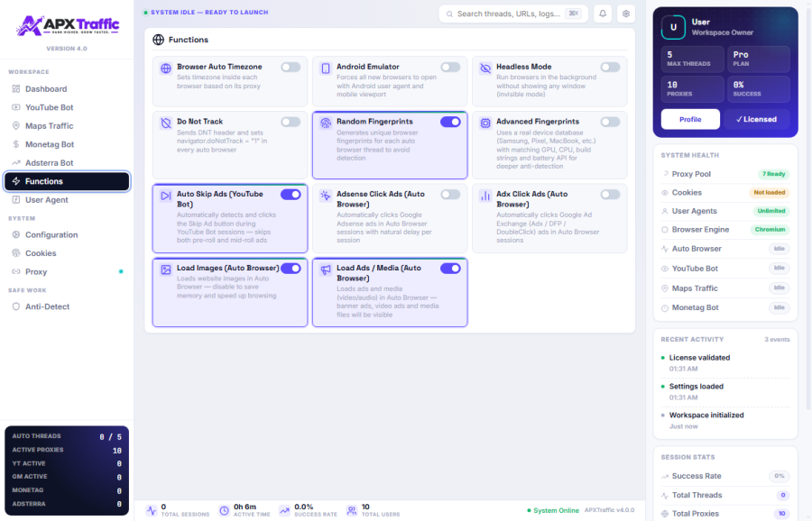
Task: Click the notification bell icon
Action: [x=603, y=14]
